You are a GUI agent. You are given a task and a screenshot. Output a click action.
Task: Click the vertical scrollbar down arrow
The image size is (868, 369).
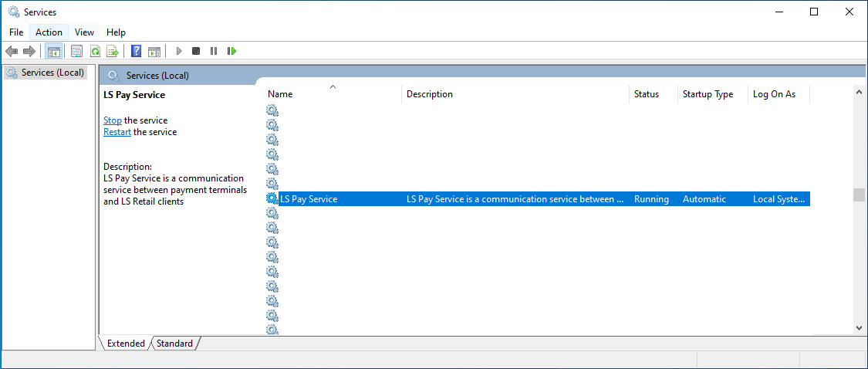tap(860, 328)
